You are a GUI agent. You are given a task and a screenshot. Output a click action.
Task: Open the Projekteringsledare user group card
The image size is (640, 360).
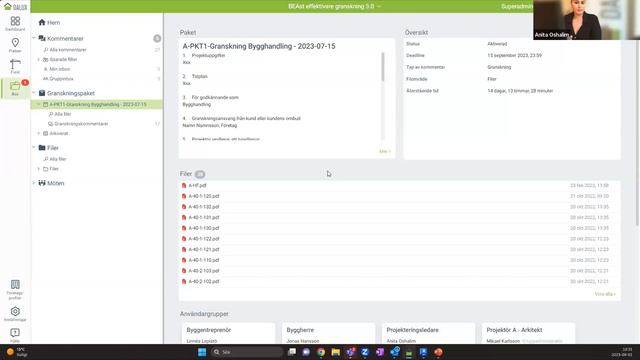[428, 333]
